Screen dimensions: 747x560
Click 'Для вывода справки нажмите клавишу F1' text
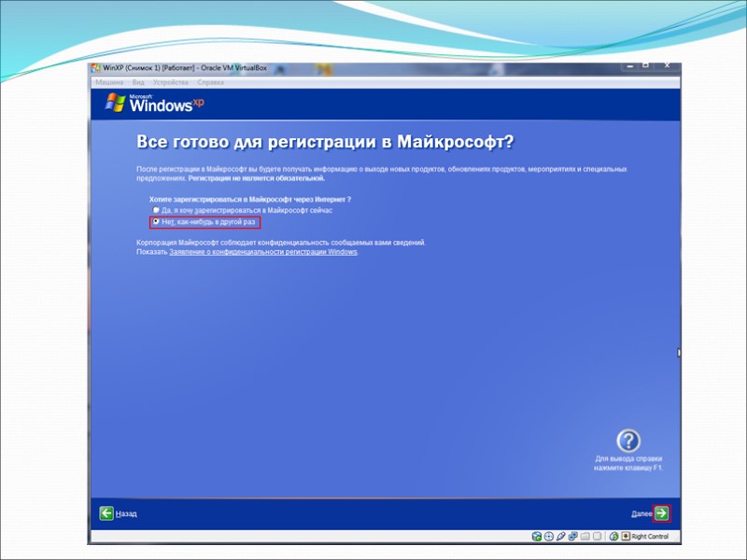(628, 463)
